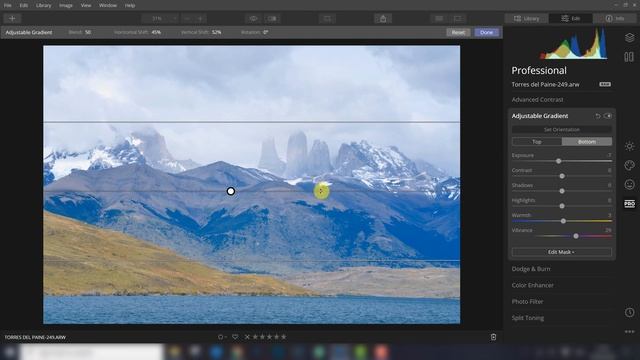Open the three-dots more options icon
The width and height of the screenshot is (640, 360).
tap(629, 331)
